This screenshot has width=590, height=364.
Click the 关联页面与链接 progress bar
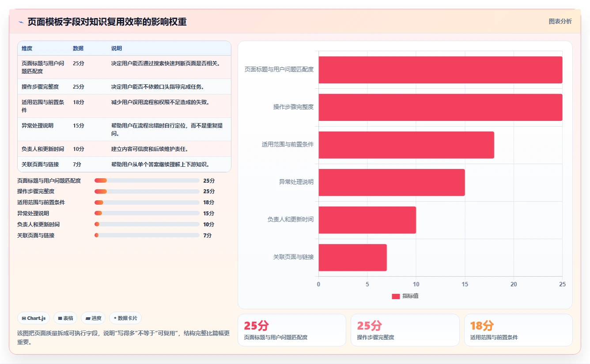coord(147,235)
